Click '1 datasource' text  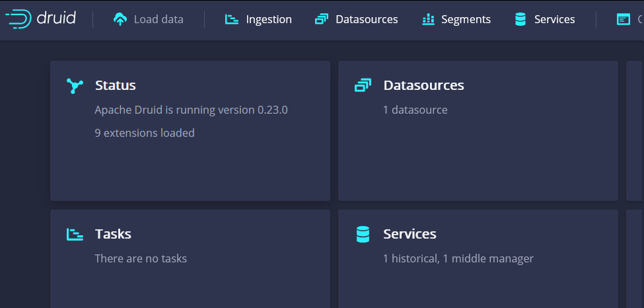[x=415, y=110]
